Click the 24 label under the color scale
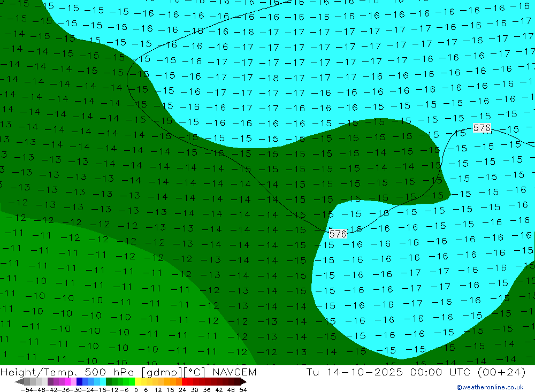The image size is (535, 392). coord(182,390)
